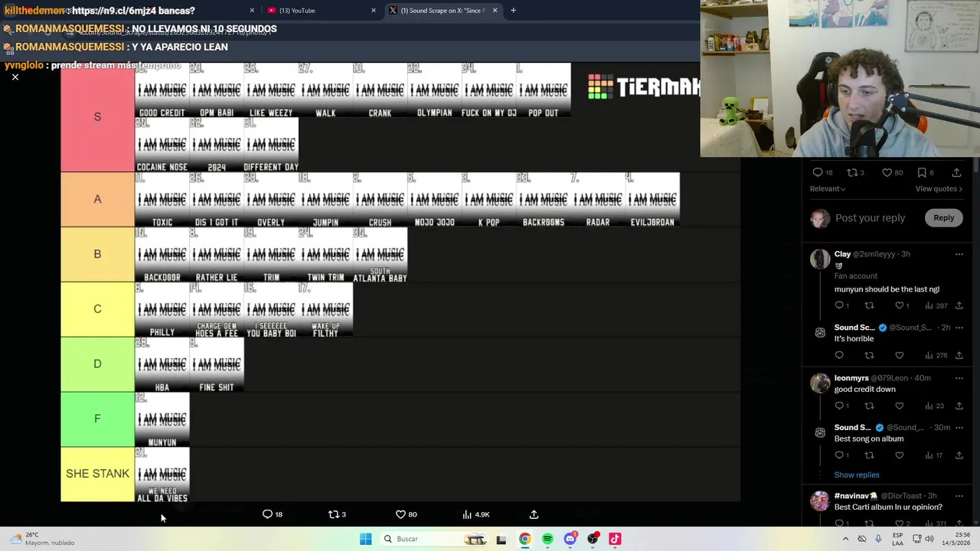Click Show replies link
The image size is (980, 551).
click(x=857, y=475)
